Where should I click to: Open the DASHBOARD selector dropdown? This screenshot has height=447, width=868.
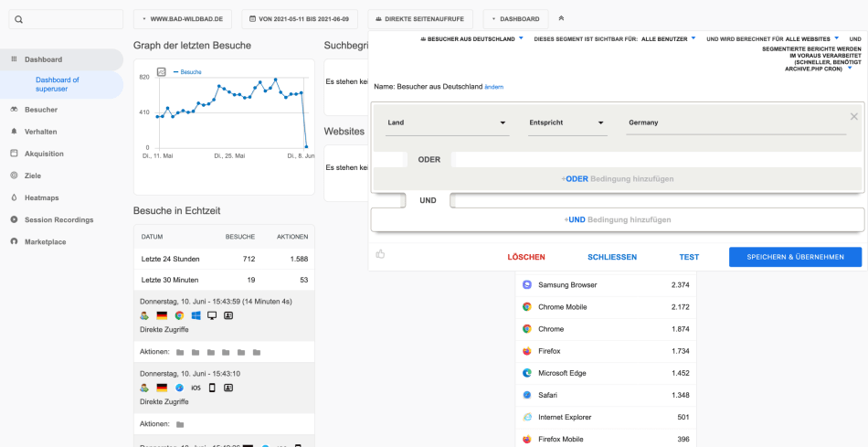(x=515, y=19)
